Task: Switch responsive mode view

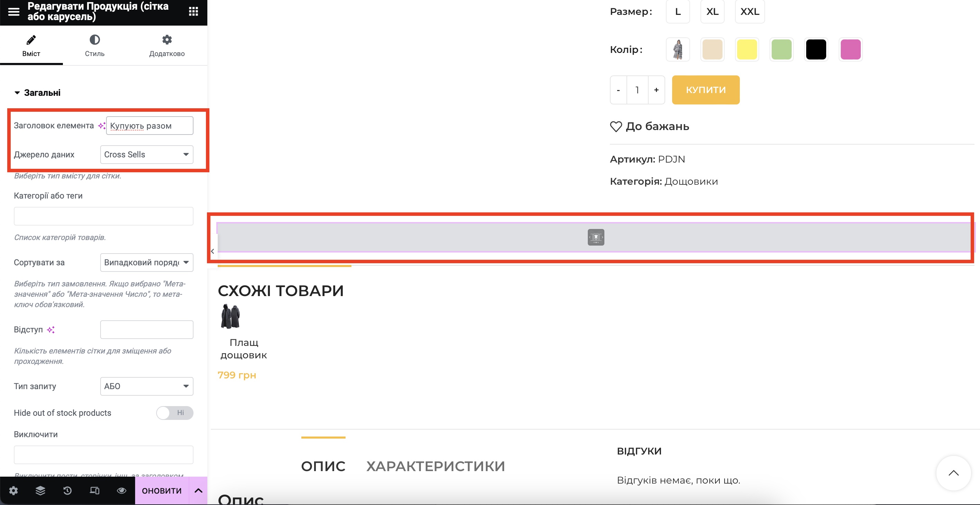Action: coord(94,490)
